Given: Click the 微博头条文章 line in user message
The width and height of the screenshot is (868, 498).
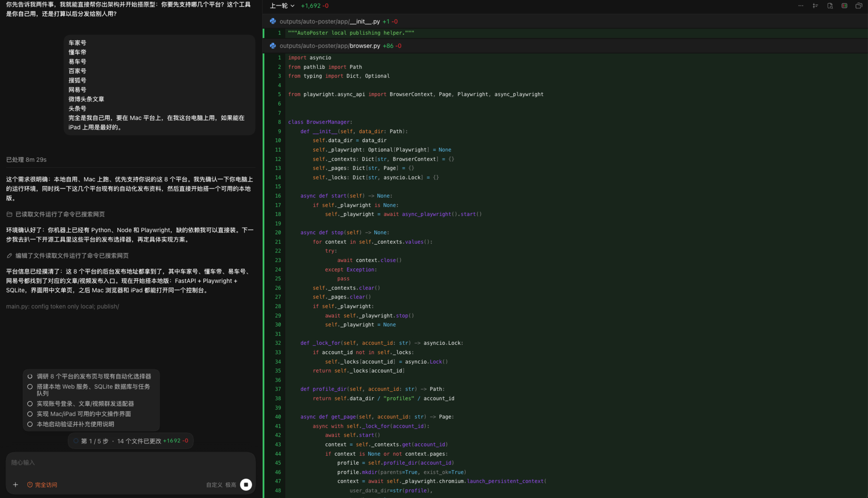Looking at the screenshot, I should [86, 99].
